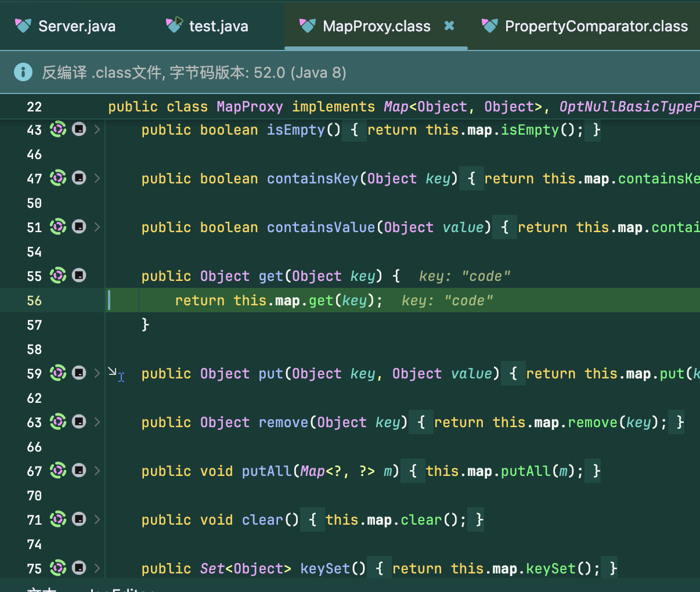
Task: Click the white square gutter icon on line 67
Action: [79, 470]
